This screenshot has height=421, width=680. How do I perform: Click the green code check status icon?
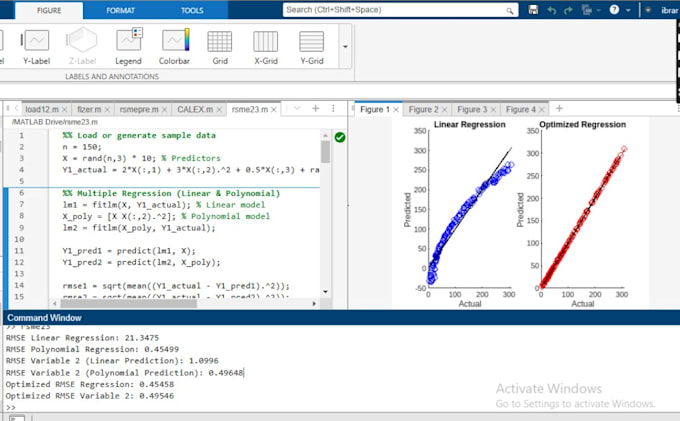point(340,137)
